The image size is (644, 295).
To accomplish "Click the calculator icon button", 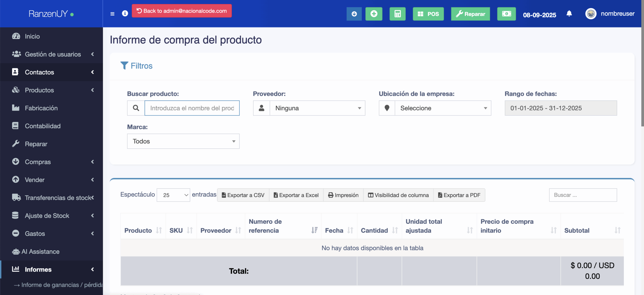I will tap(397, 14).
